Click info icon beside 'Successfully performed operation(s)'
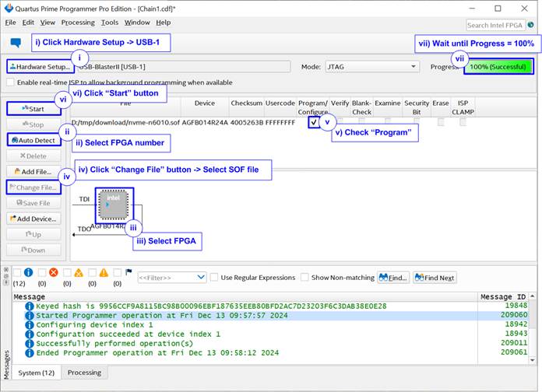542x392 pixels. pos(30,344)
